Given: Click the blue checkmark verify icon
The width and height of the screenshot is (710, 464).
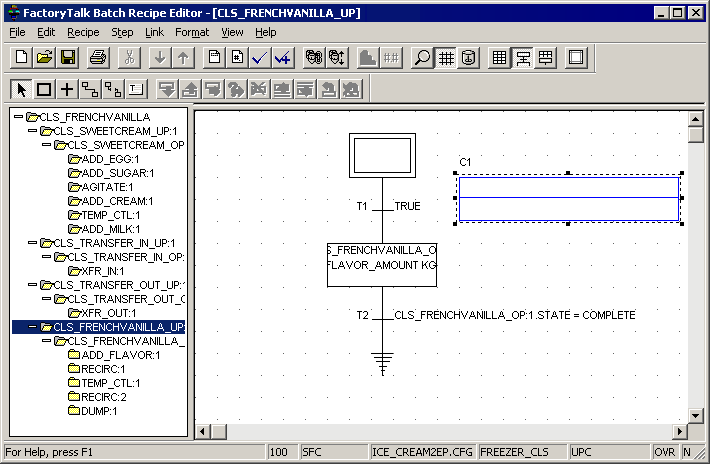Looking at the screenshot, I should coord(260,58).
